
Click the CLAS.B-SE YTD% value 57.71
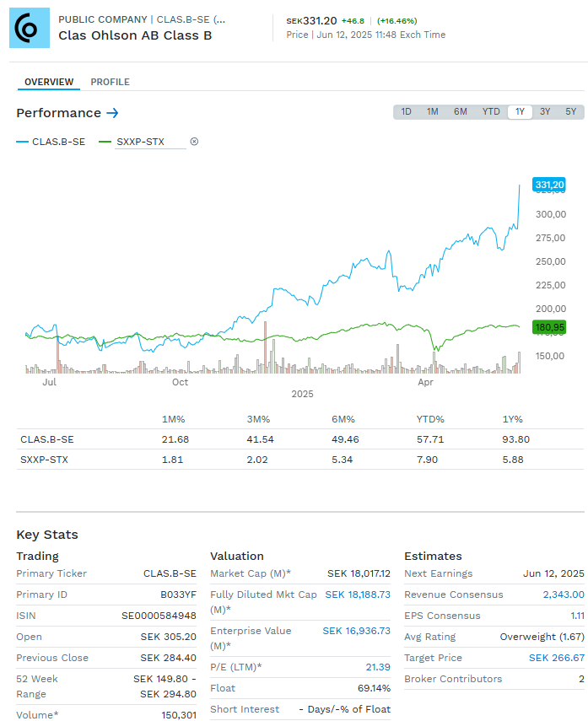point(430,439)
